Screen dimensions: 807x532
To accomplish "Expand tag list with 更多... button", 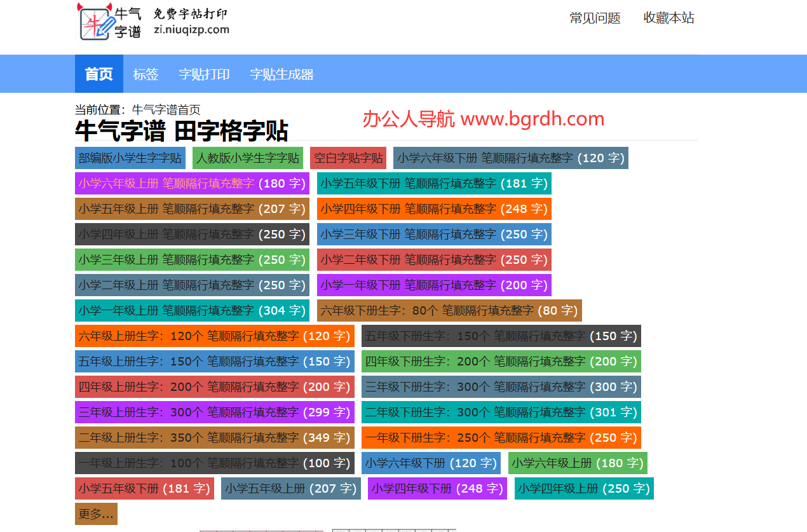I will point(96,514).
